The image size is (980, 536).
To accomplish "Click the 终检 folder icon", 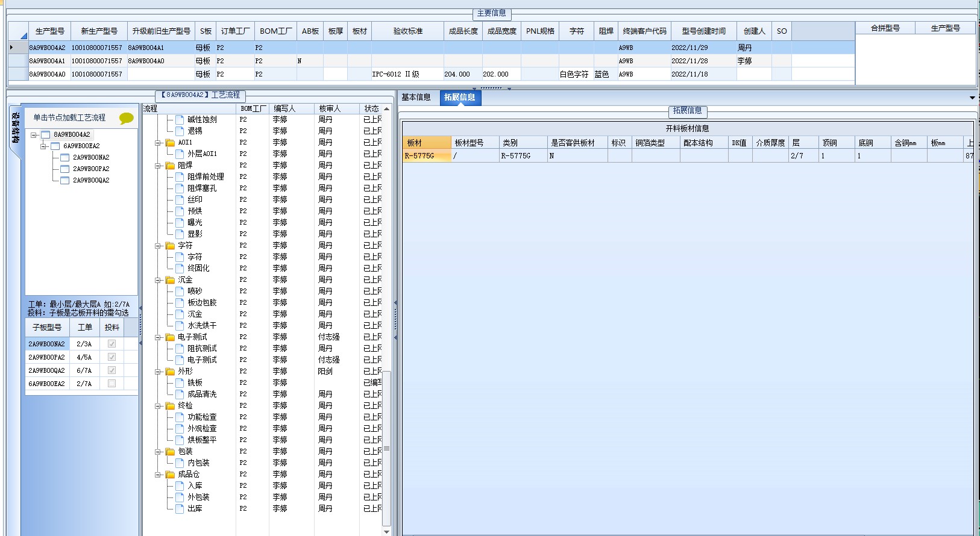I will click(x=170, y=406).
